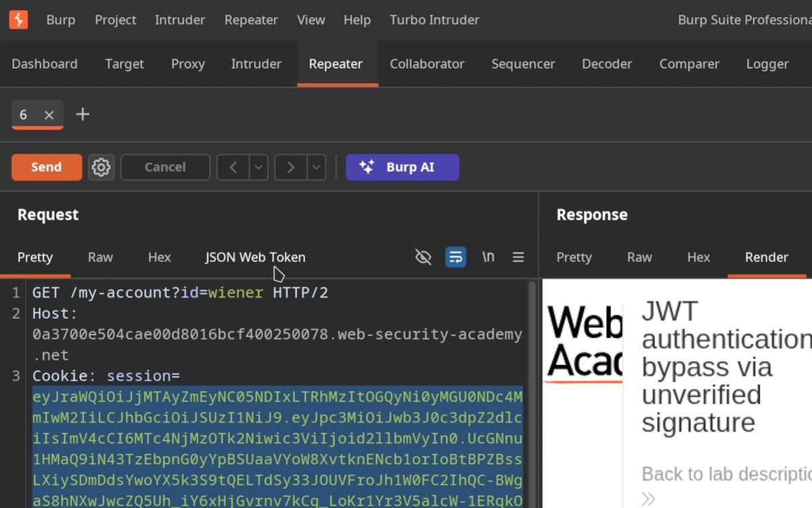Open the Burp menu
This screenshot has width=812, height=508.
click(61, 20)
